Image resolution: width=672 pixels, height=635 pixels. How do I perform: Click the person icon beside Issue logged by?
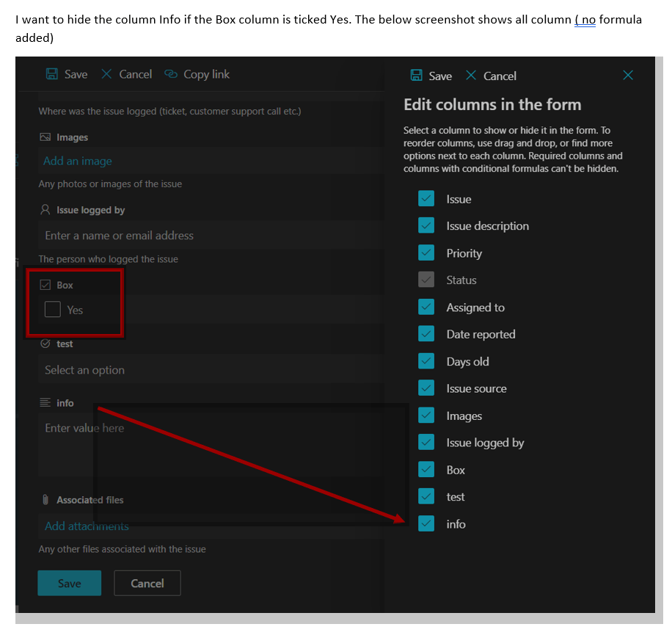45,210
